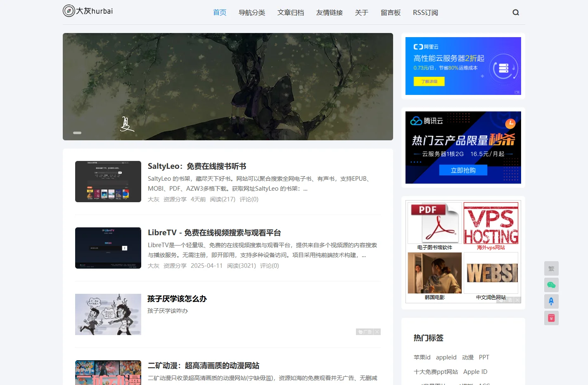
Task: Click the 2025-04-11 date text
Action: tap(206, 266)
